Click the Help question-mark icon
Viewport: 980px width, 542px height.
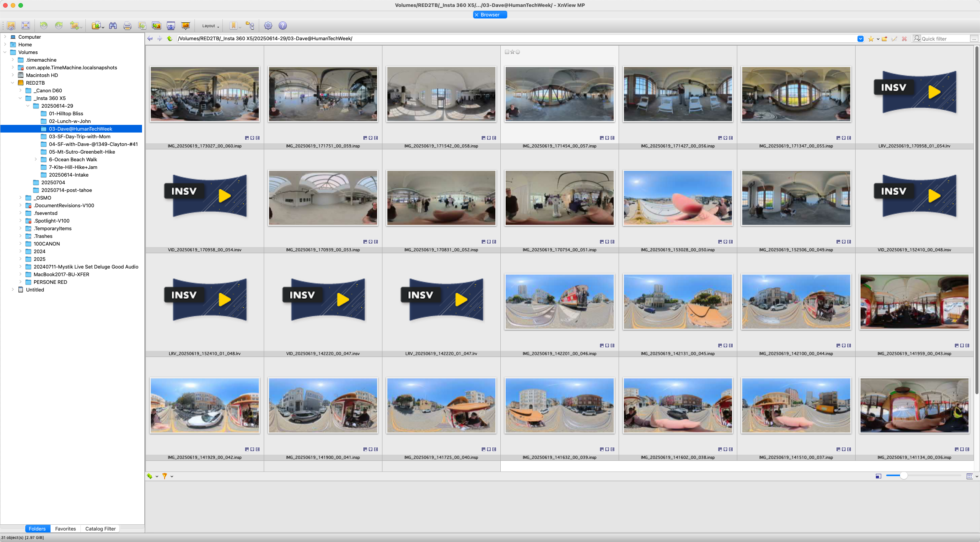click(283, 25)
